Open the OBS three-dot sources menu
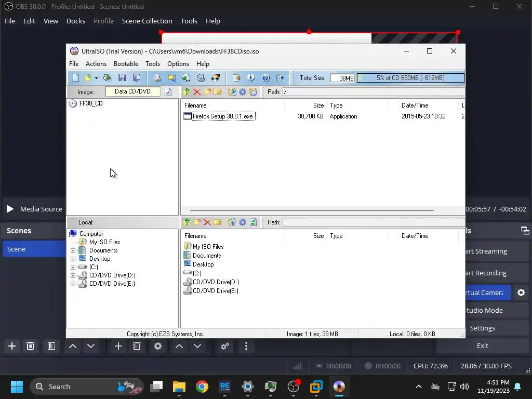This screenshot has width=532, height=399. [x=246, y=346]
